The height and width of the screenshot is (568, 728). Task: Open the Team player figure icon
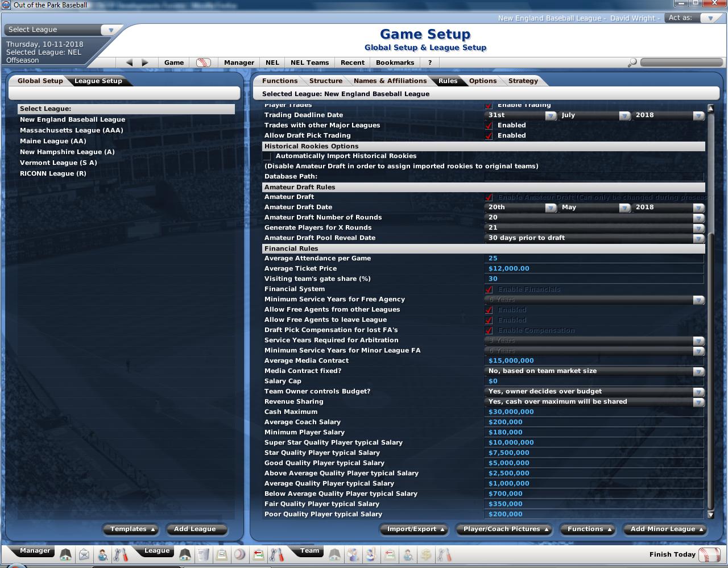[371, 555]
